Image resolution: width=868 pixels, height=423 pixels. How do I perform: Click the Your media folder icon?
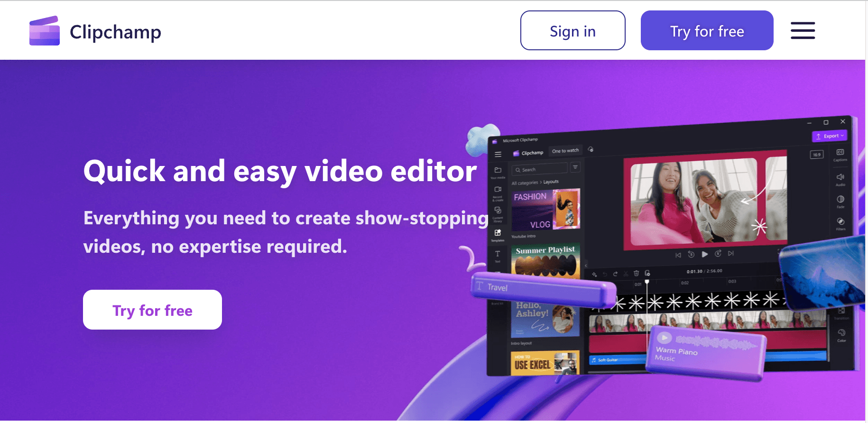(x=498, y=170)
